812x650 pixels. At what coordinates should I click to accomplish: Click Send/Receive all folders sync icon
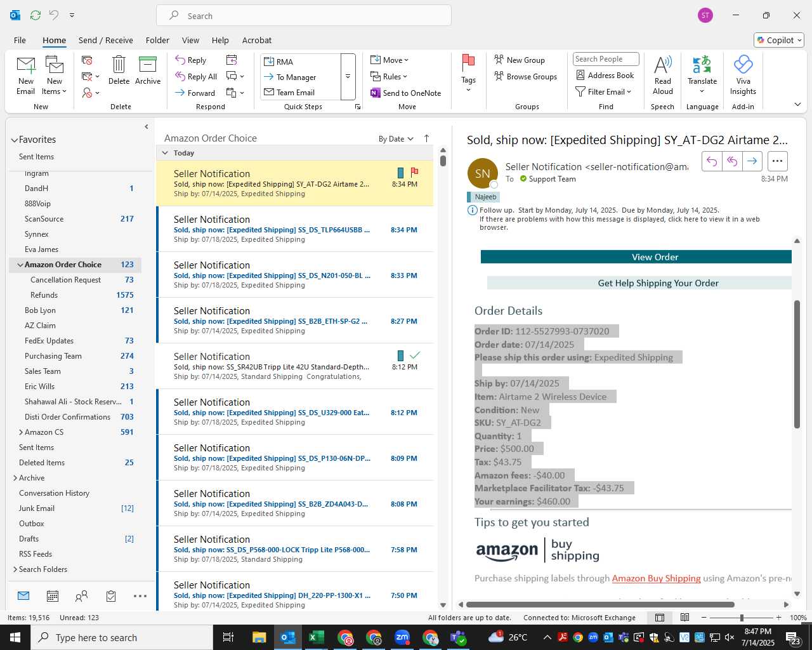coord(36,15)
